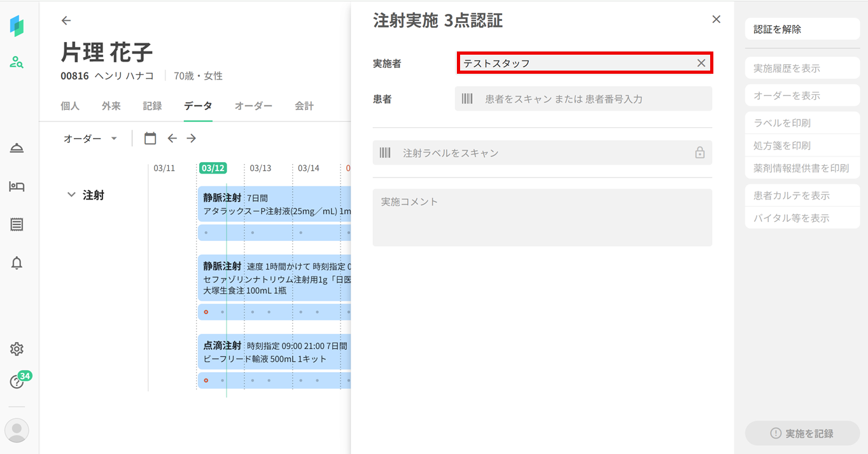Open patient search icon in sidebar
The image size is (868, 454).
pos(17,62)
